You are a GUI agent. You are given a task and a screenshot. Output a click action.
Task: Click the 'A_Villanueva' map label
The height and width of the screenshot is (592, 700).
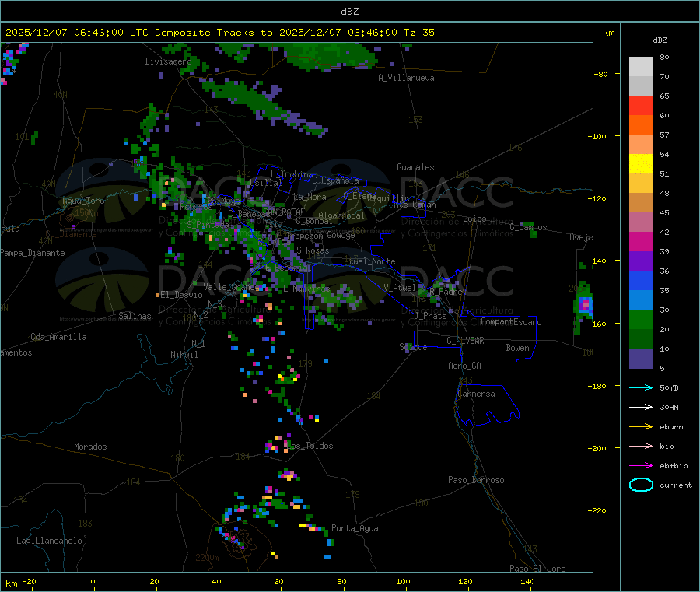pyautogui.click(x=406, y=78)
